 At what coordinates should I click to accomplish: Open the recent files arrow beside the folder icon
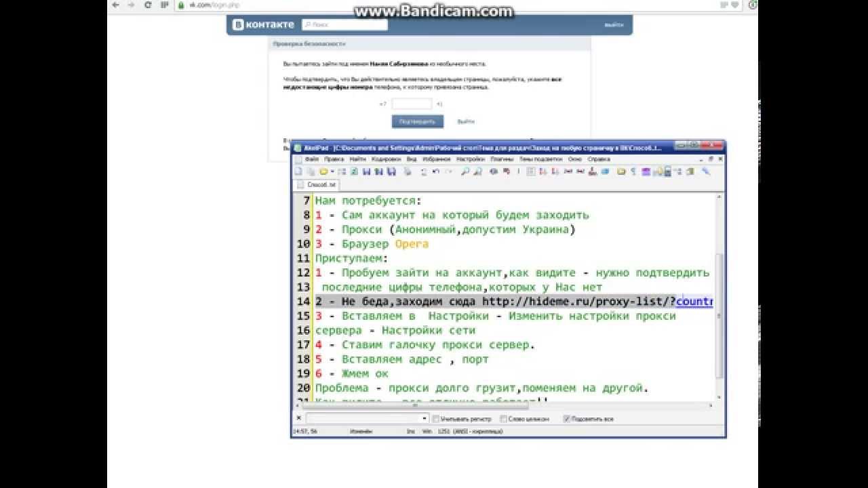point(332,172)
